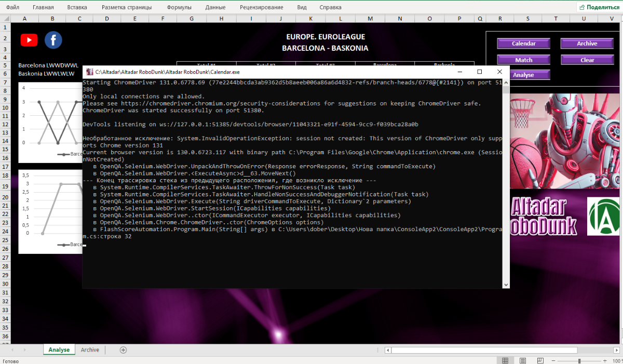Switch to Normal view icon in status bar
This screenshot has height=364, width=623.
click(505, 360)
